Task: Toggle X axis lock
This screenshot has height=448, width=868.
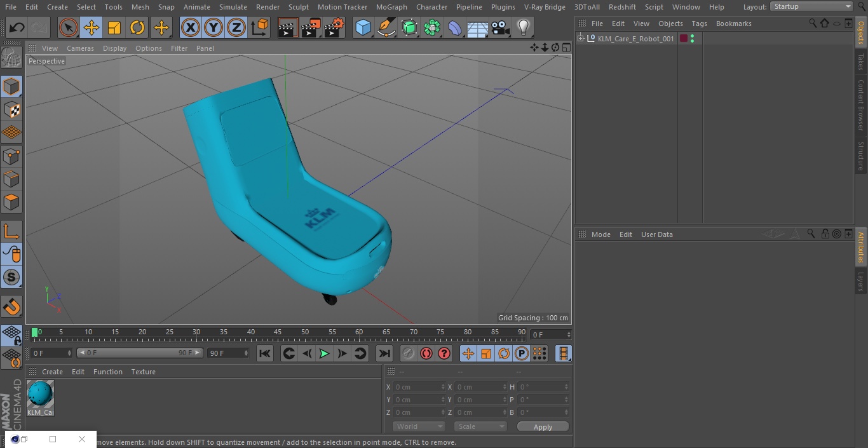Action: tap(191, 28)
